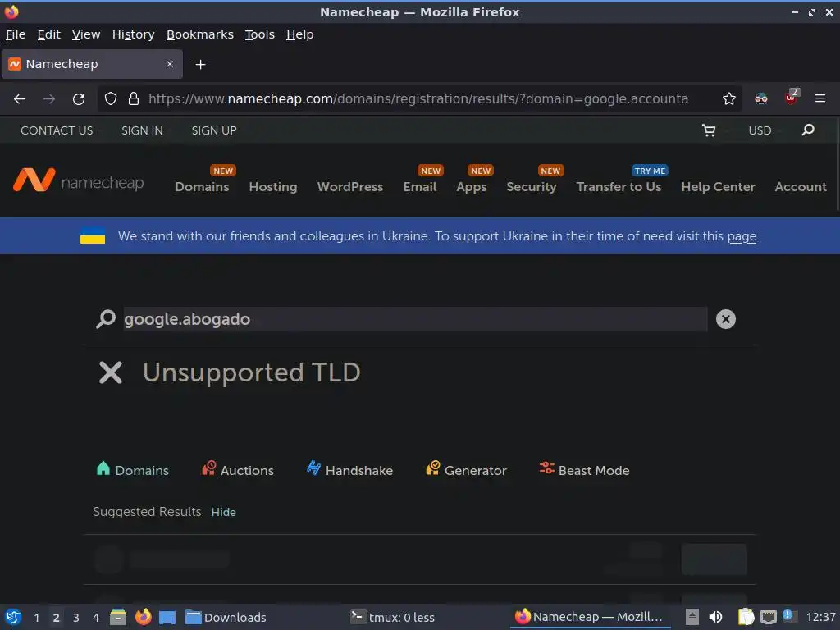Open the taskbar start menu icon
The image size is (840, 630).
coord(13,617)
